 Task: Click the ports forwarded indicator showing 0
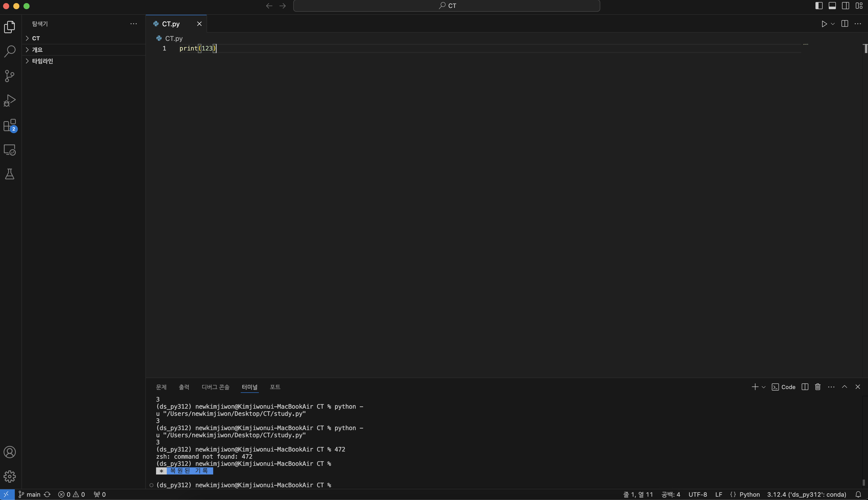pyautogui.click(x=100, y=494)
